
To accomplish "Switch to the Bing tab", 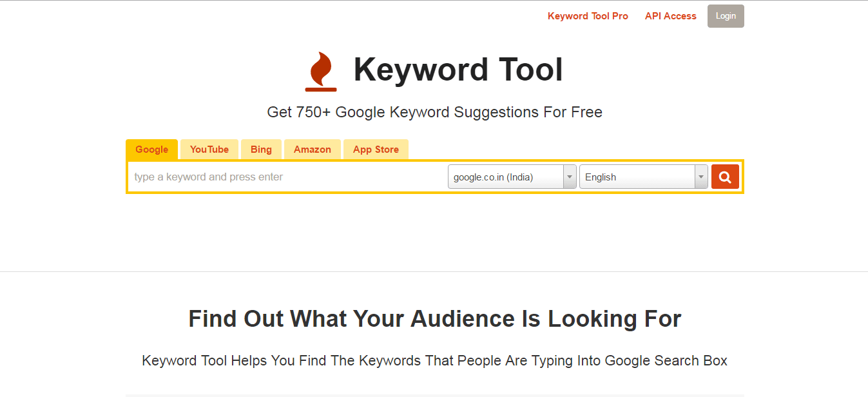I will 261,150.
